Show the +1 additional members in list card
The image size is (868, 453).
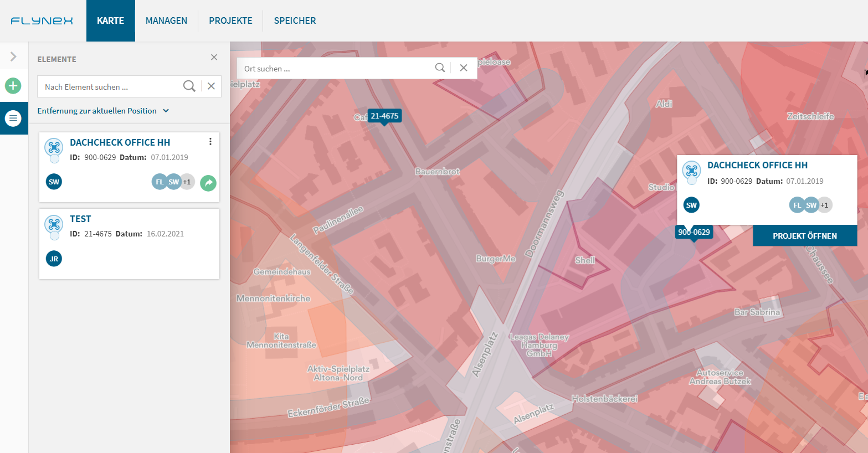[187, 182]
